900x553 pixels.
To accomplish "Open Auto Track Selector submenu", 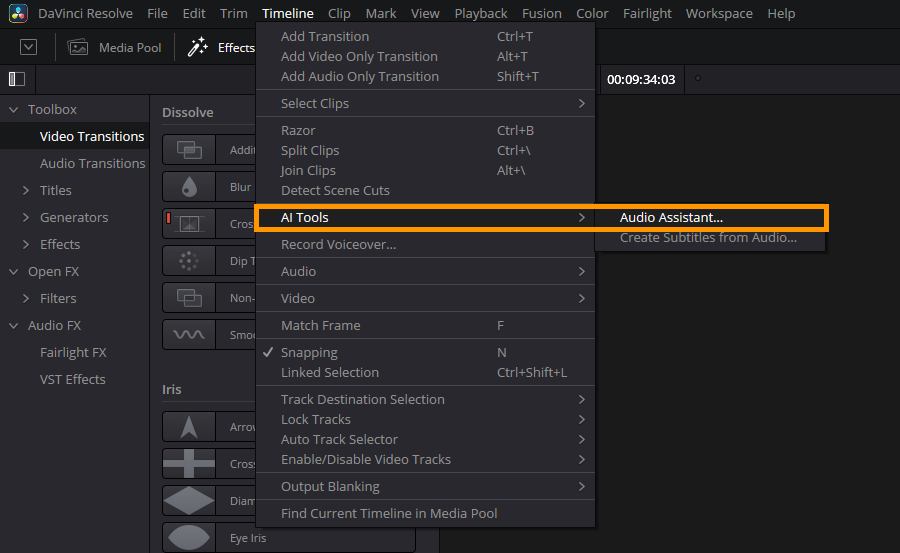I will tap(425, 440).
